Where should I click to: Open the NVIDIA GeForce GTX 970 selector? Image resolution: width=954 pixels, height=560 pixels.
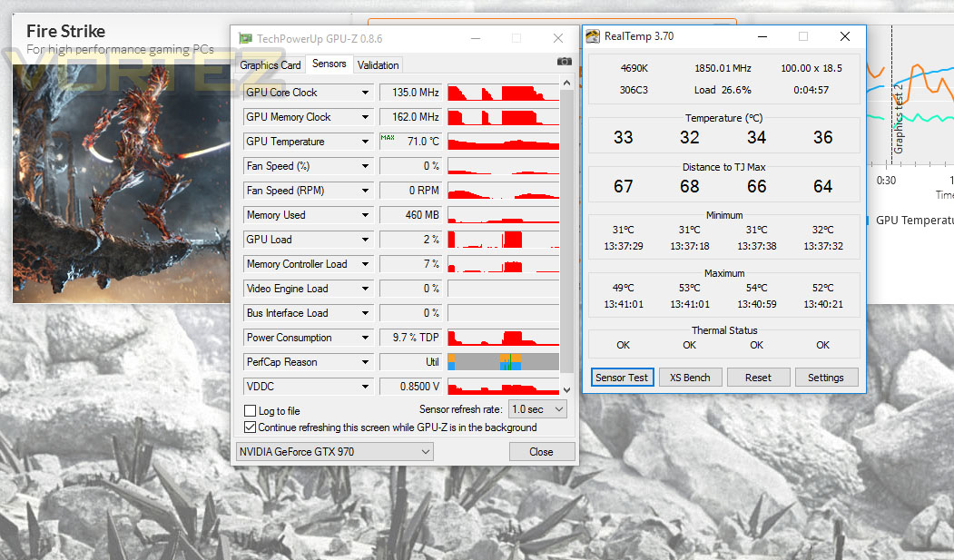click(335, 452)
